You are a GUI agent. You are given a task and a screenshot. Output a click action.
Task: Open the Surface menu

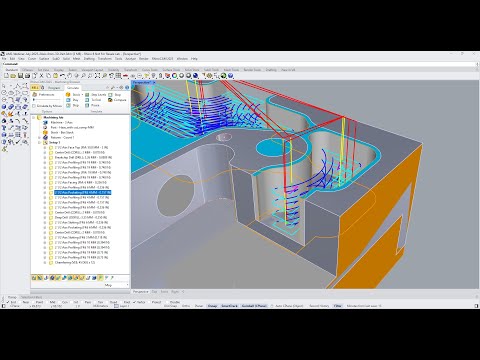coord(44,59)
